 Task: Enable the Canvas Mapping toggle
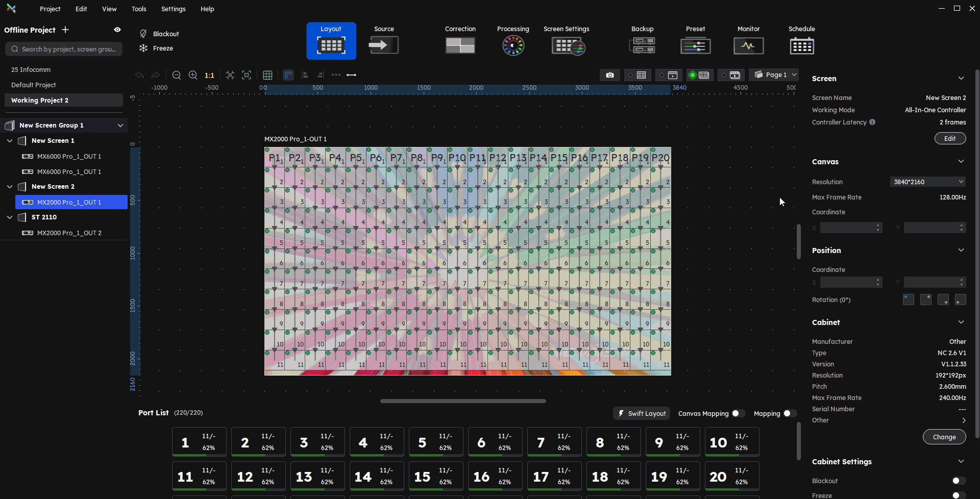[738, 413]
